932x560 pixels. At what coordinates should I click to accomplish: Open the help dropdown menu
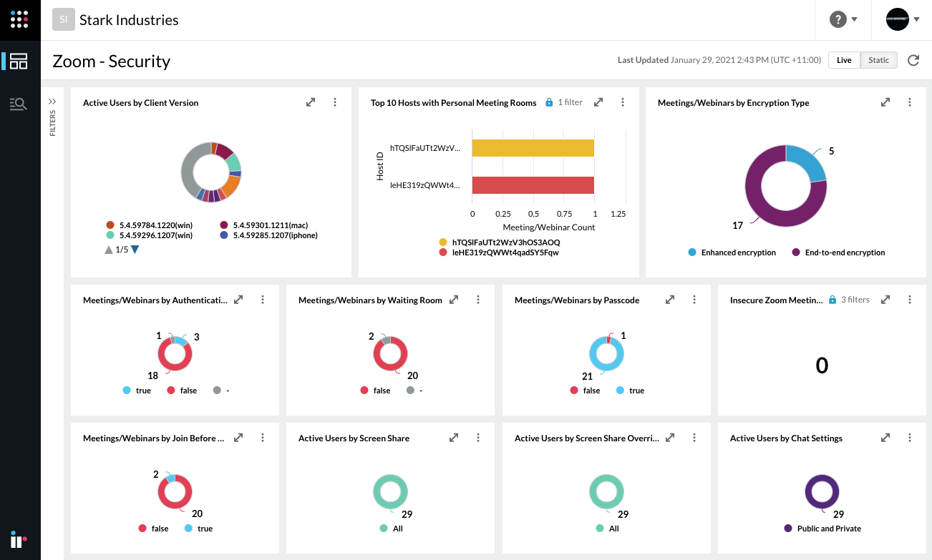coord(843,19)
